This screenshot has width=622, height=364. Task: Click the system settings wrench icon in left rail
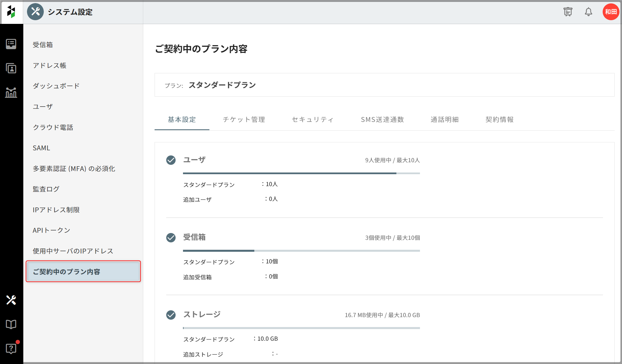click(x=11, y=300)
